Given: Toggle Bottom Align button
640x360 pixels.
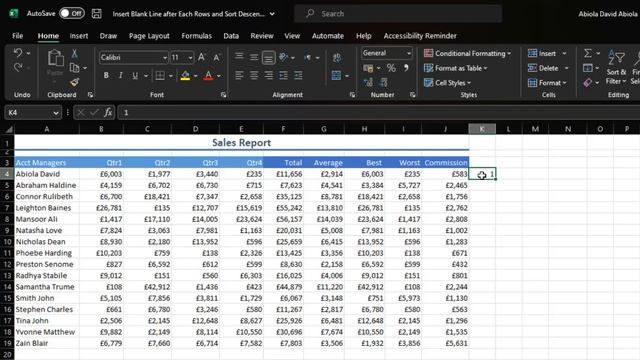Looking at the screenshot, I should [269, 58].
